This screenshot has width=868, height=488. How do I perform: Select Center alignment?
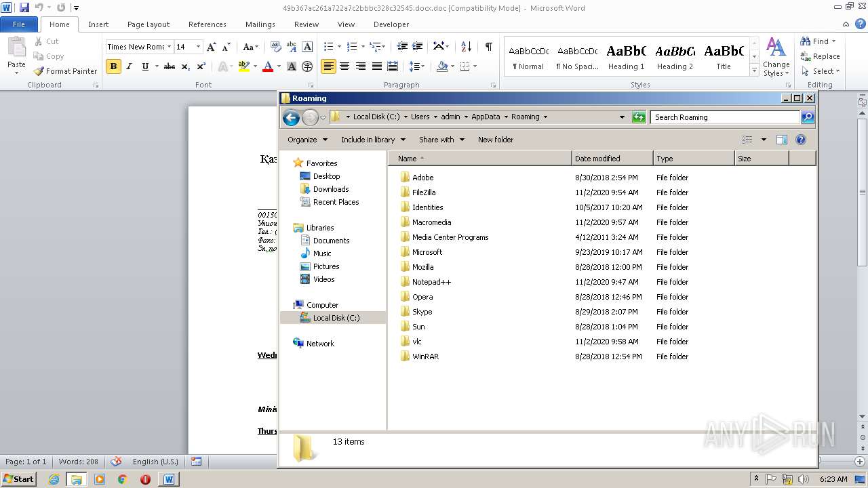(x=344, y=66)
